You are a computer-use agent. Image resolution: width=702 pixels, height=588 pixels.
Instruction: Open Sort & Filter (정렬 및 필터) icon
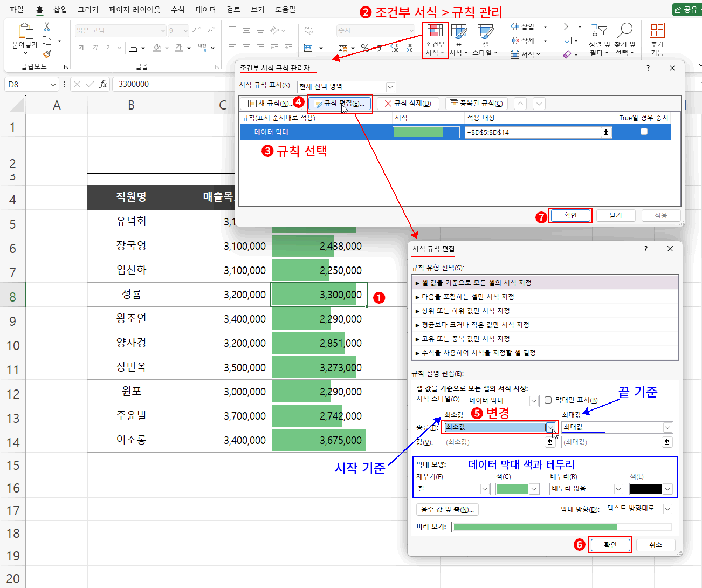pos(599,31)
